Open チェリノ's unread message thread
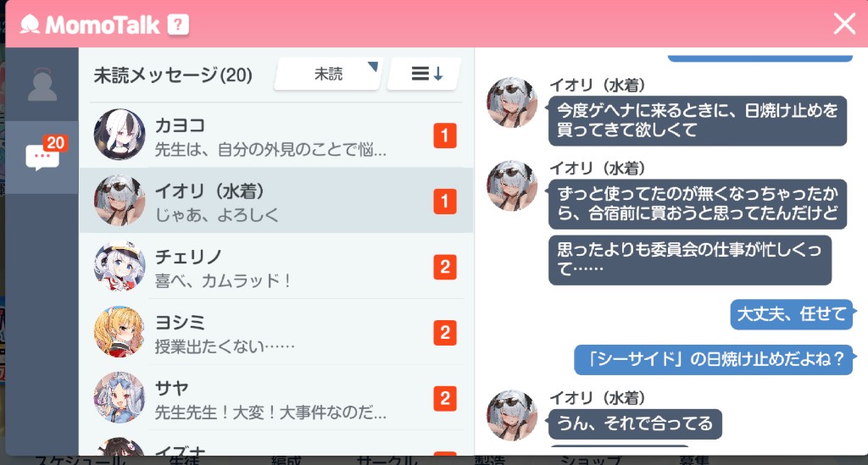This screenshot has width=868, height=465. pos(277,266)
